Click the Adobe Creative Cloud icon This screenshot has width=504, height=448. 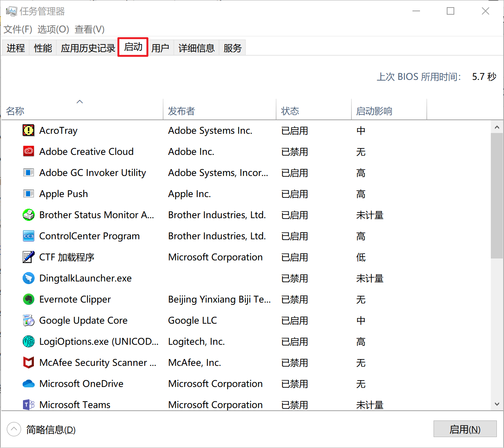tap(29, 151)
